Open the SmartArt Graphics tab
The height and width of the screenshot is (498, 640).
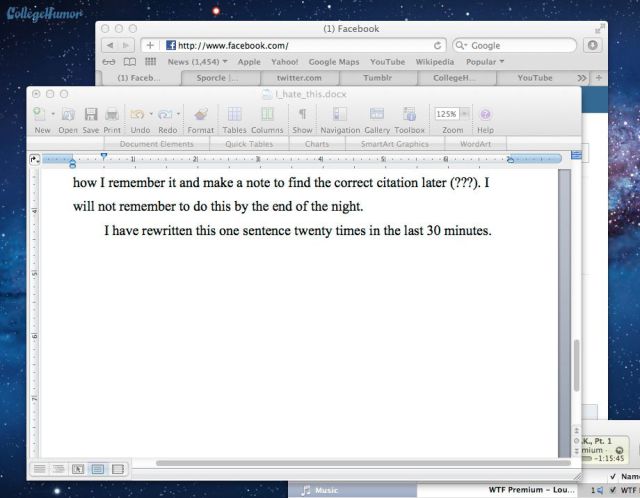tap(396, 144)
